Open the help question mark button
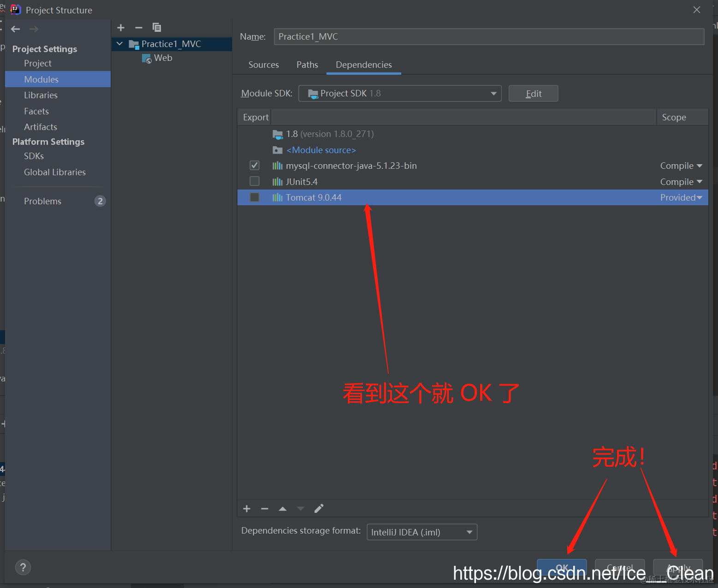 click(x=23, y=567)
